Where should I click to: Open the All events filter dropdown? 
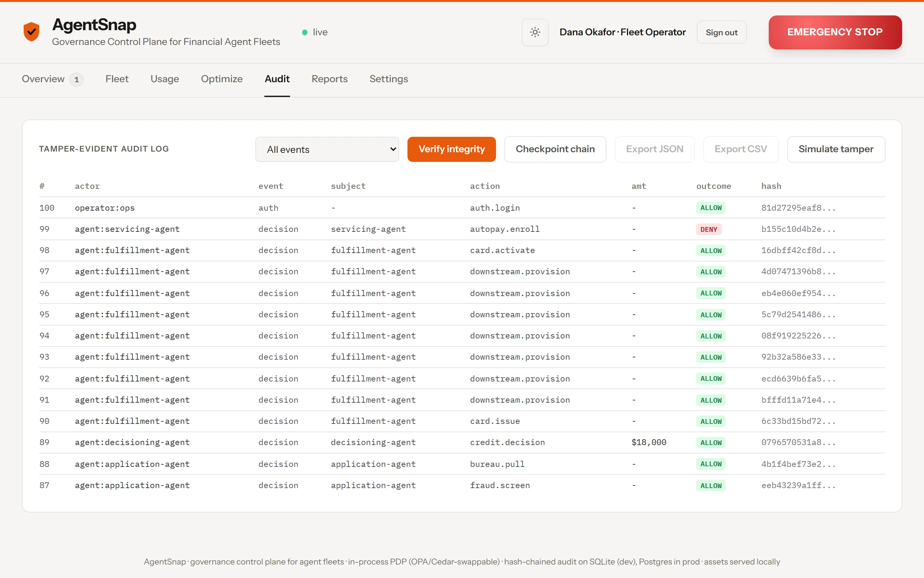pos(327,149)
